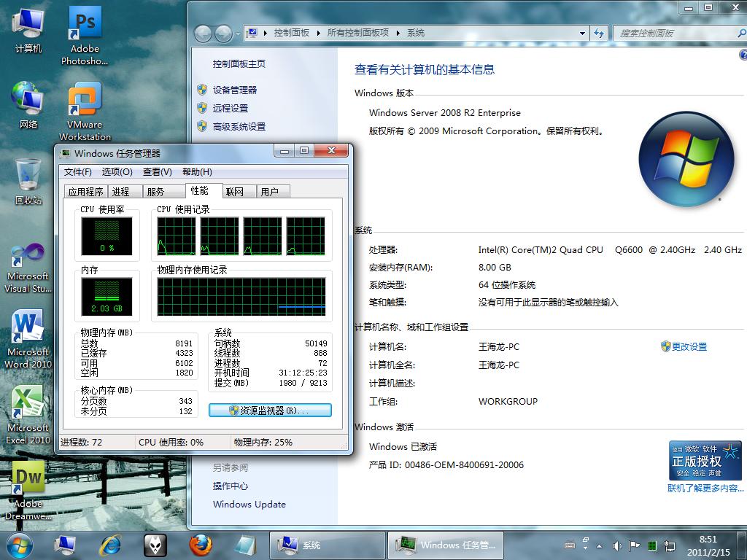Open Internet Explorer in the taskbar
The width and height of the screenshot is (747, 560).
pyautogui.click(x=111, y=545)
